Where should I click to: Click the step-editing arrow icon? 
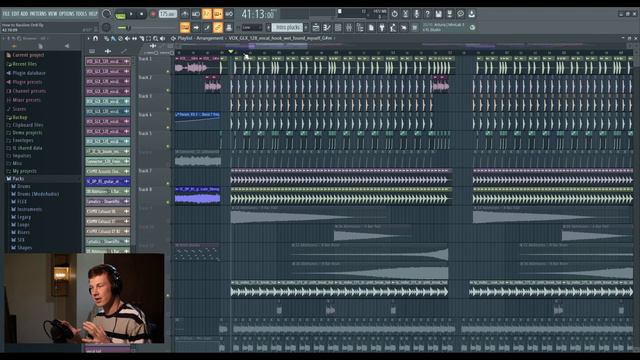click(x=196, y=27)
